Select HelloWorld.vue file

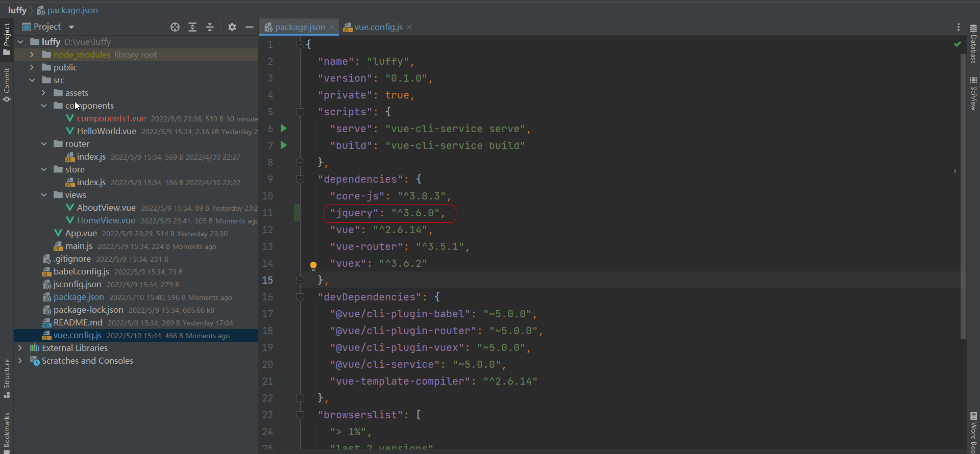106,131
